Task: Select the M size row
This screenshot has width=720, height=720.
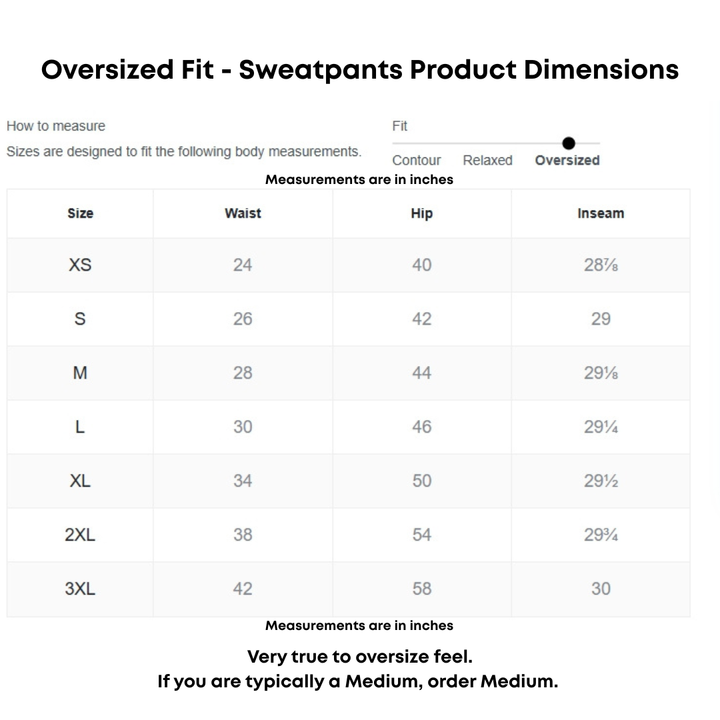Action: (80, 373)
